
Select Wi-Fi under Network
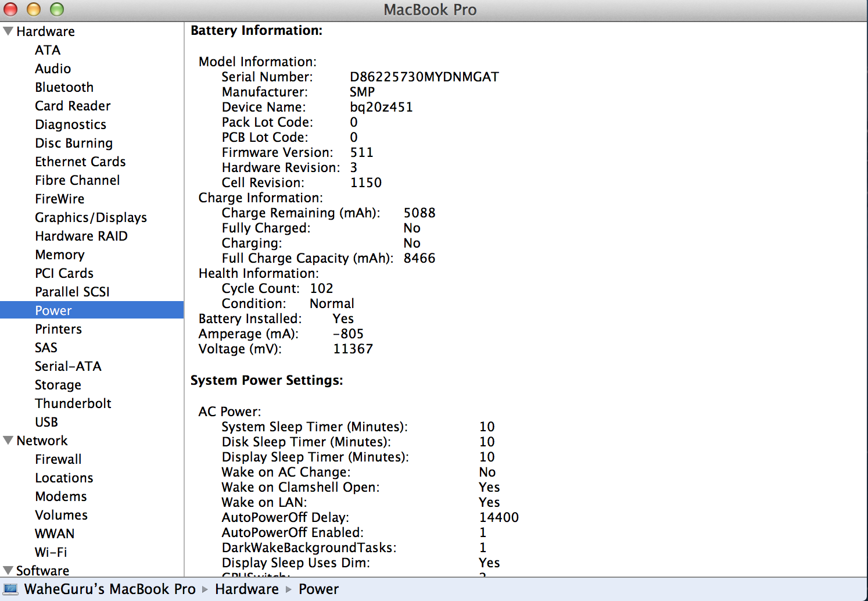click(51, 552)
